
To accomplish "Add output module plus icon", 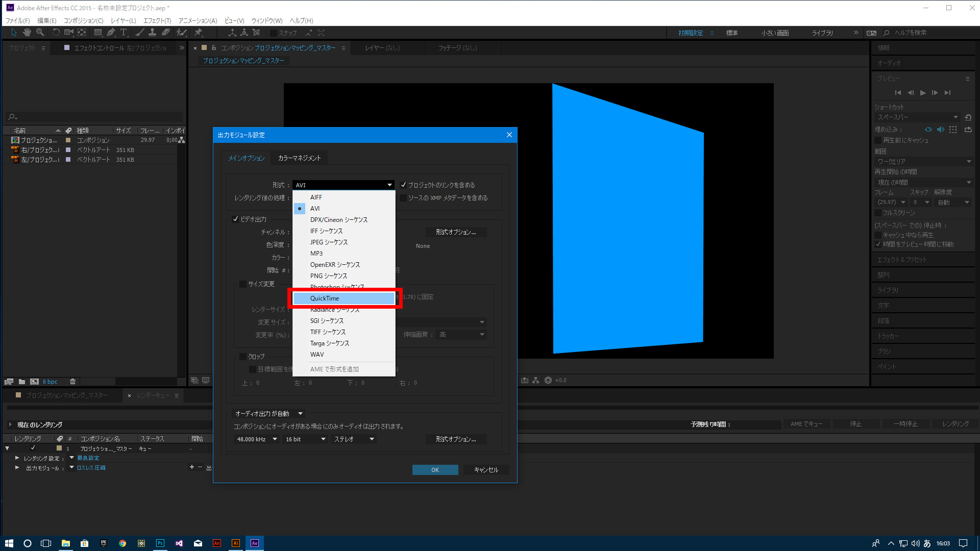I will [192, 467].
